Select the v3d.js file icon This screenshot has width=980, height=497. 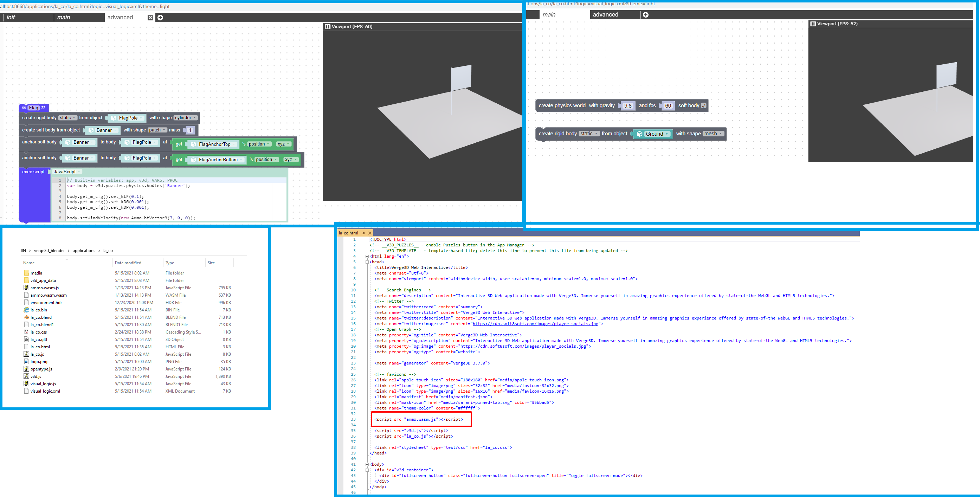pos(26,376)
